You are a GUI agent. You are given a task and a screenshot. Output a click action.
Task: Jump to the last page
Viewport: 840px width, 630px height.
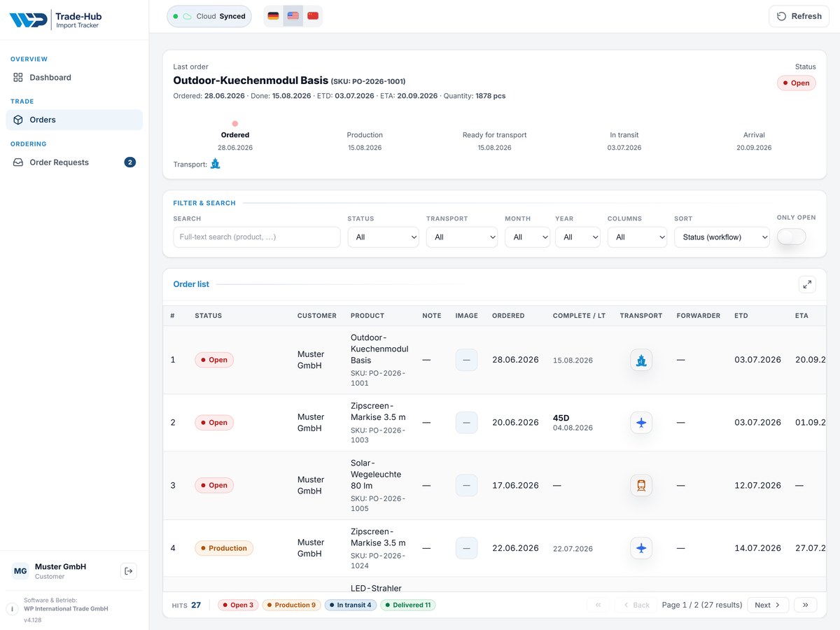click(x=806, y=605)
